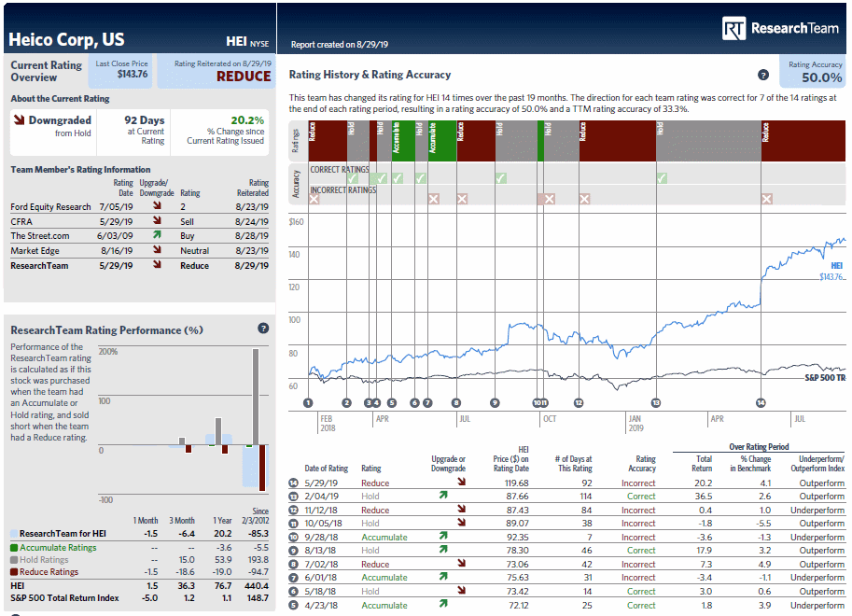Click incorrect X mark for rating period 14
This screenshot has height=616, width=852.
(x=767, y=199)
